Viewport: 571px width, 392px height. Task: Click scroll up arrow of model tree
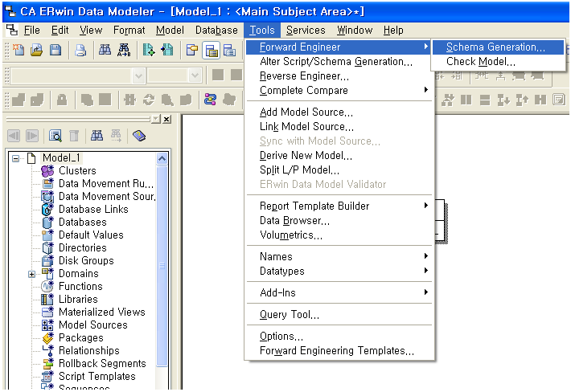(x=162, y=158)
